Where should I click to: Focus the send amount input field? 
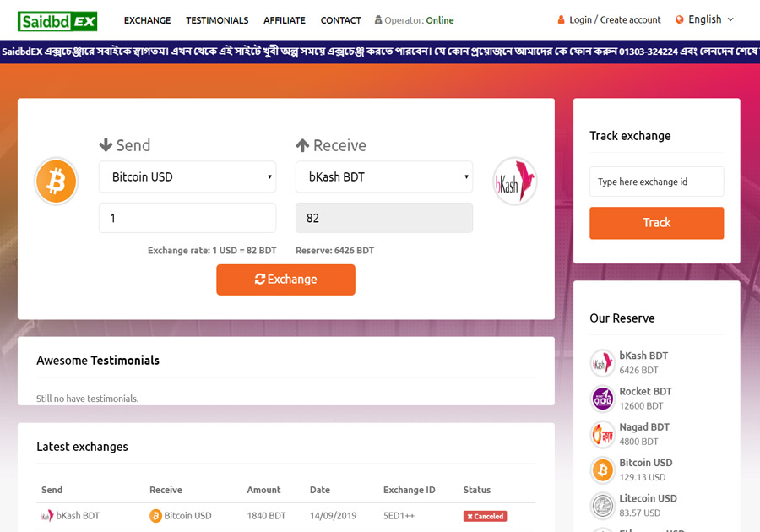pyautogui.click(x=187, y=218)
